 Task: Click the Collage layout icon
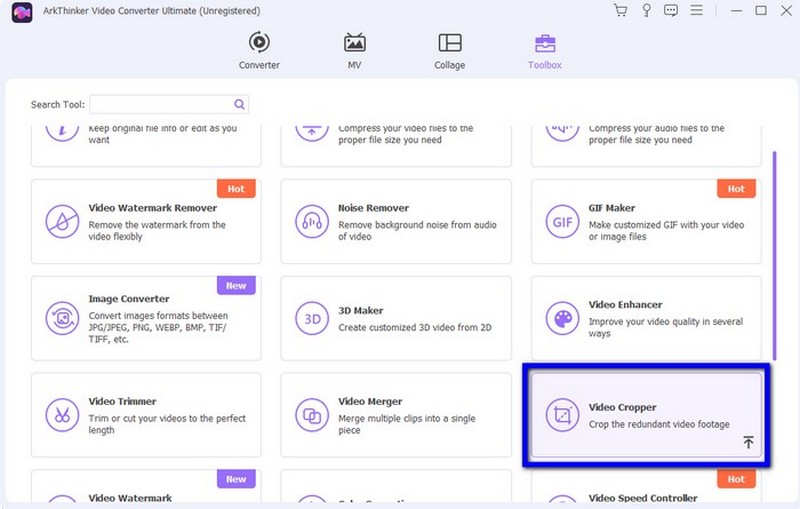tap(449, 43)
